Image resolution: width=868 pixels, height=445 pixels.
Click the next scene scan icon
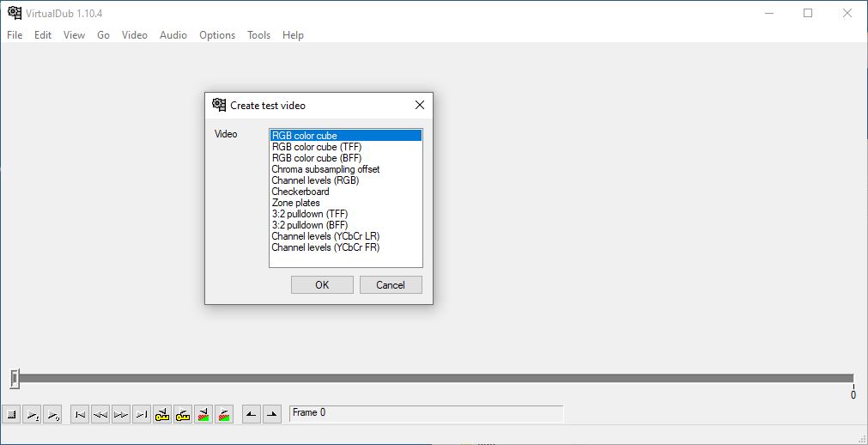pyautogui.click(x=223, y=414)
